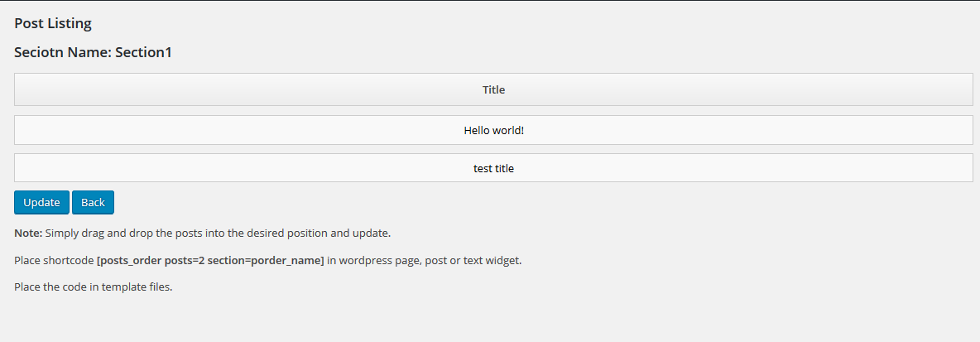Click the 'Place shortcode' text

click(54, 260)
